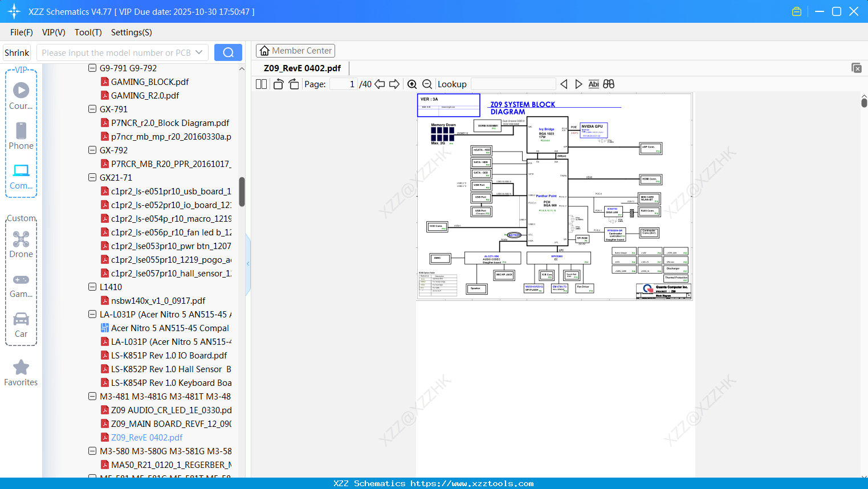Screen dimensions: 868x489
Task: Open MA50_R21_0120_1_REGERBER file
Action: [x=171, y=464]
